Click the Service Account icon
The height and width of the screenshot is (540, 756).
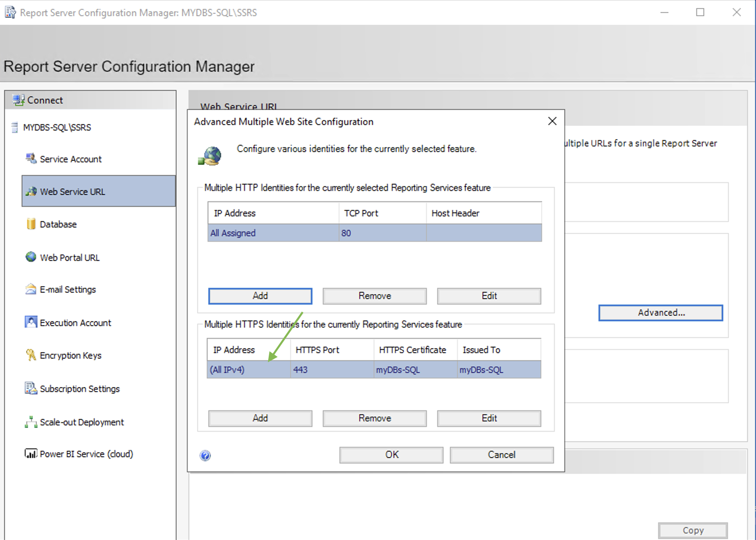tap(31, 159)
